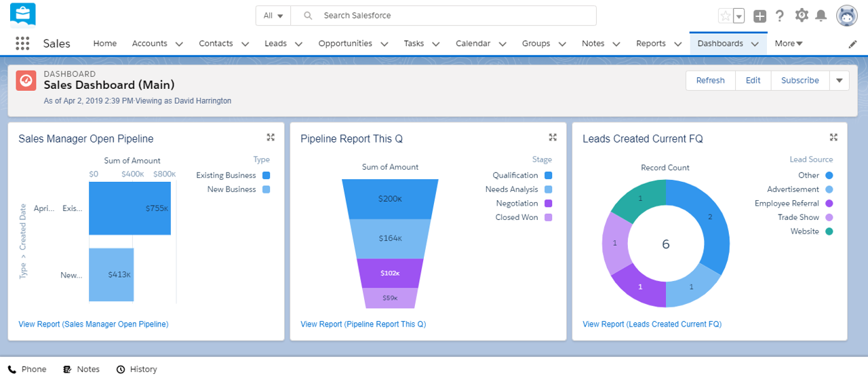Open the Opportunities tab dropdown chevron
The height and width of the screenshot is (376, 868).
pyautogui.click(x=384, y=43)
